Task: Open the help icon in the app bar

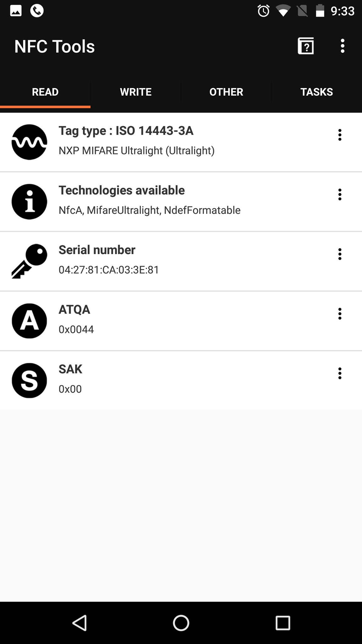Action: click(306, 46)
